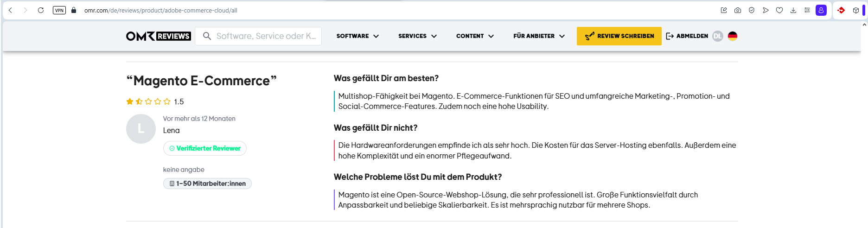Open the shield privacy protection icon
The width and height of the screenshot is (868, 228).
(752, 10)
